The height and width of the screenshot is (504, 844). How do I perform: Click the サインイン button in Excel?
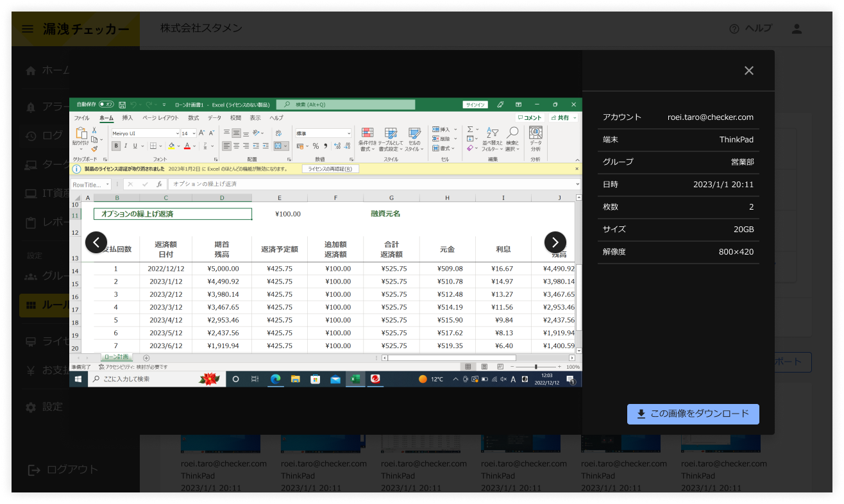(x=475, y=105)
